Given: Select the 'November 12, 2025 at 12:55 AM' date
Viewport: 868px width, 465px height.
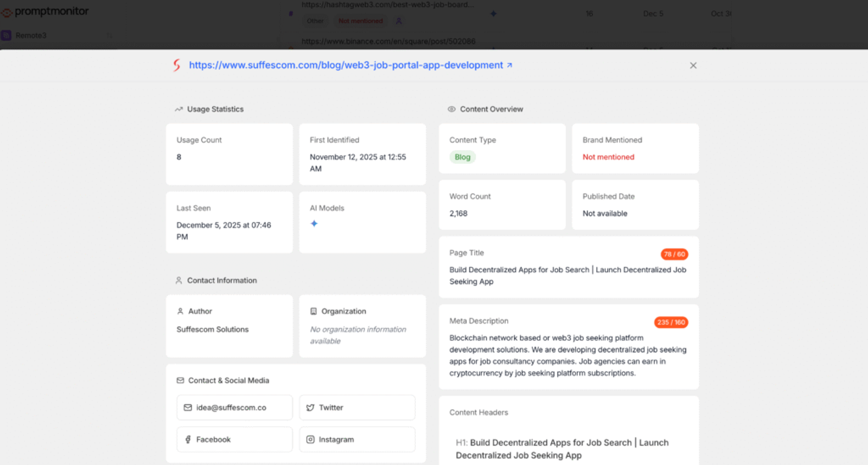Looking at the screenshot, I should coord(358,163).
